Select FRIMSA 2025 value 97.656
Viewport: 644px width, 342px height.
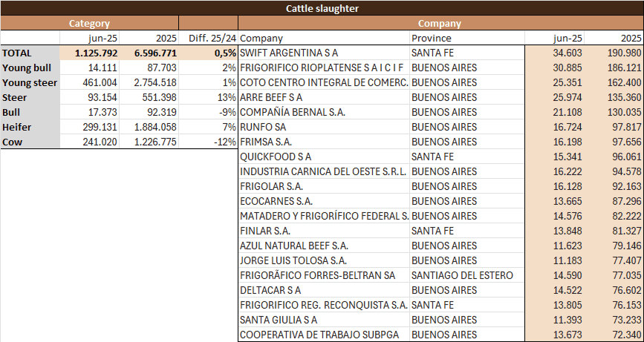click(x=614, y=142)
